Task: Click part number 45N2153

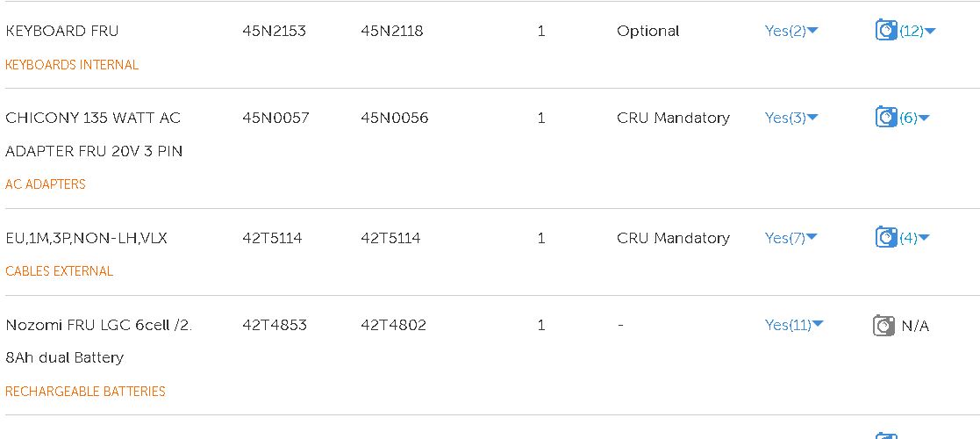Action: coord(275,31)
